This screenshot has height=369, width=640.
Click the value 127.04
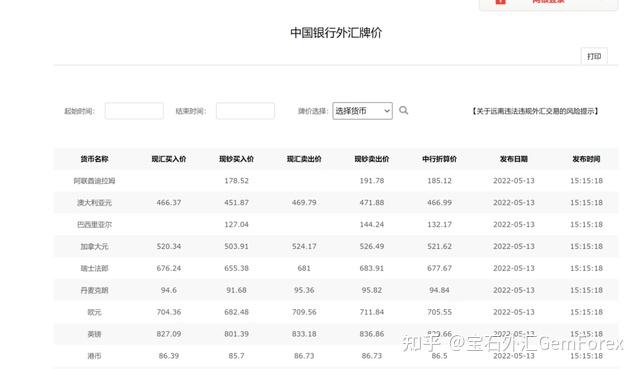pos(236,225)
